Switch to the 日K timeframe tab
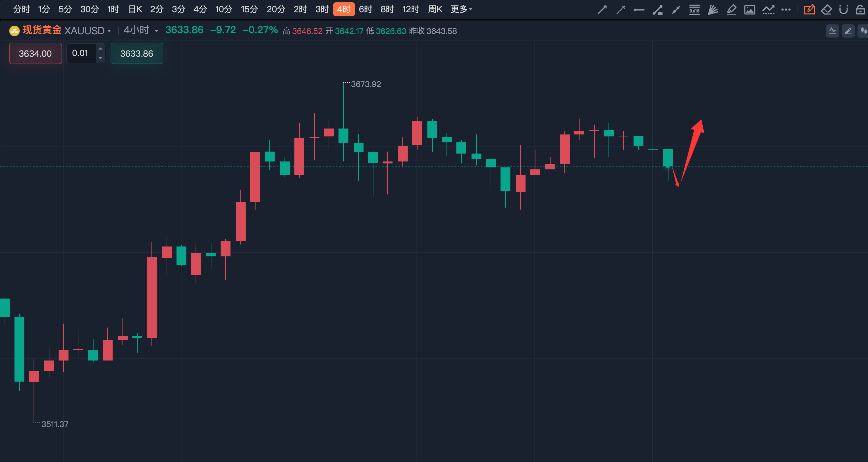The width and height of the screenshot is (868, 462). point(135,10)
